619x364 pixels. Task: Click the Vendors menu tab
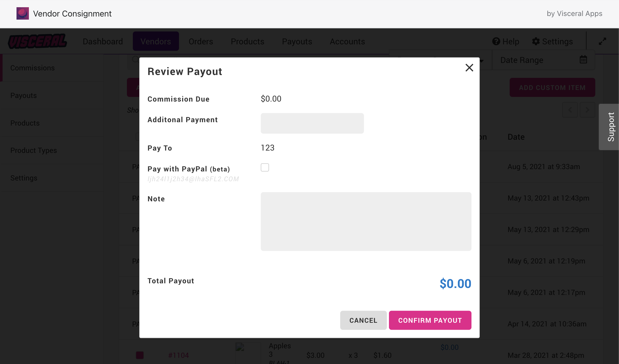[x=155, y=41]
